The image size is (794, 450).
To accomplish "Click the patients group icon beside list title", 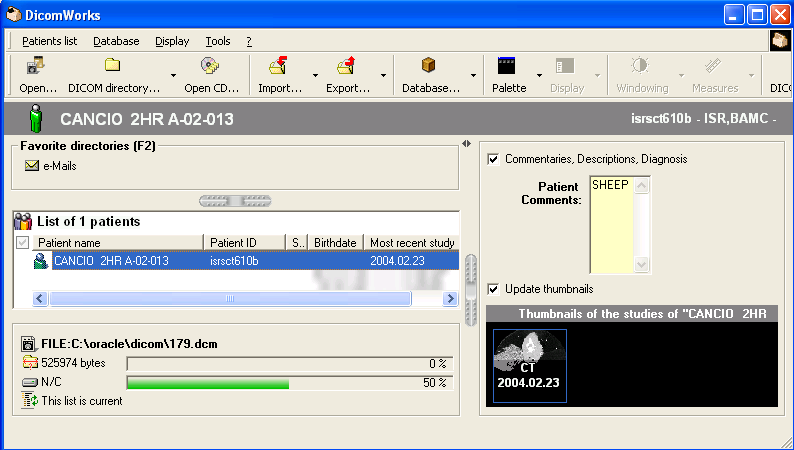I will (x=23, y=222).
